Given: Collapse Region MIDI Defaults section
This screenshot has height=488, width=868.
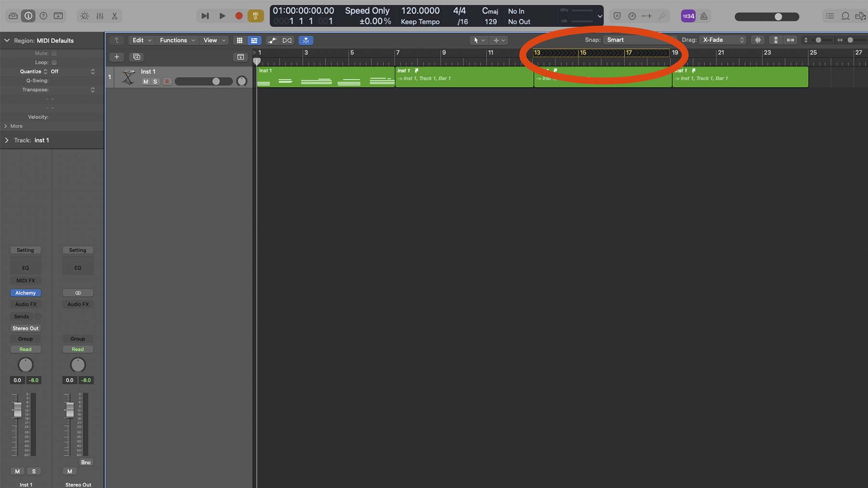Looking at the screenshot, I should 7,40.
